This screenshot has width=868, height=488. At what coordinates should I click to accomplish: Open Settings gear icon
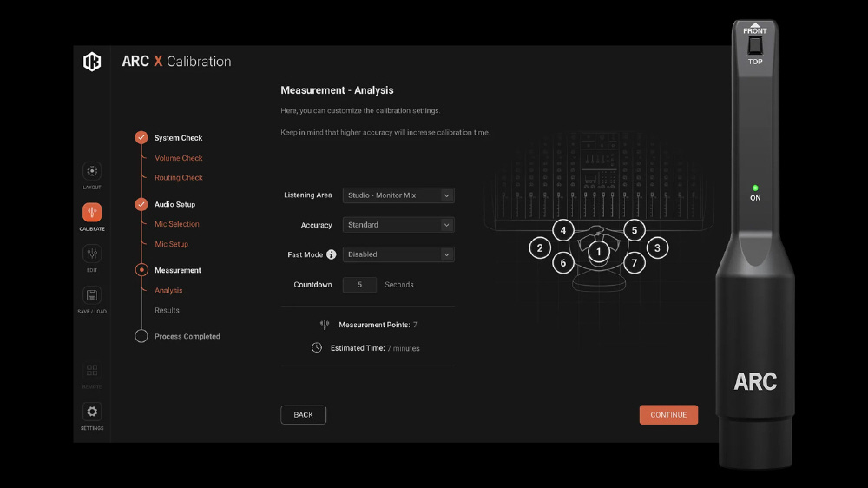point(92,412)
